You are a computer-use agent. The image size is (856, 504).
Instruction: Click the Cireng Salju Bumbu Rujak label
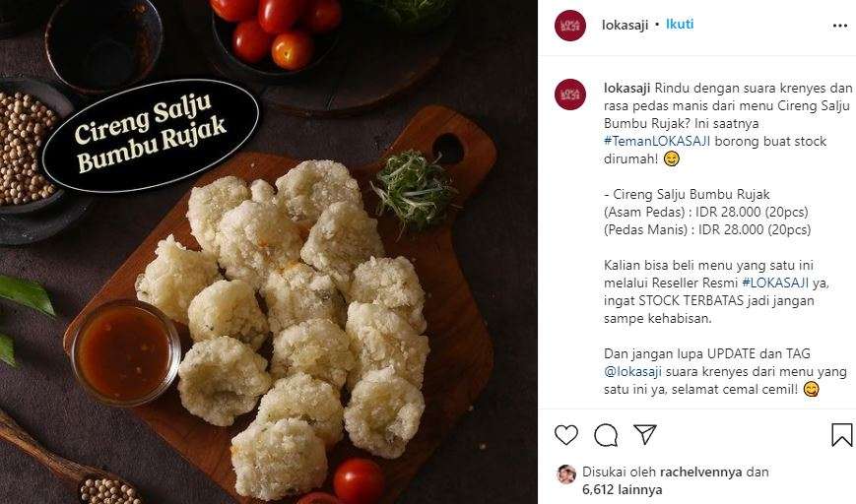point(150,135)
